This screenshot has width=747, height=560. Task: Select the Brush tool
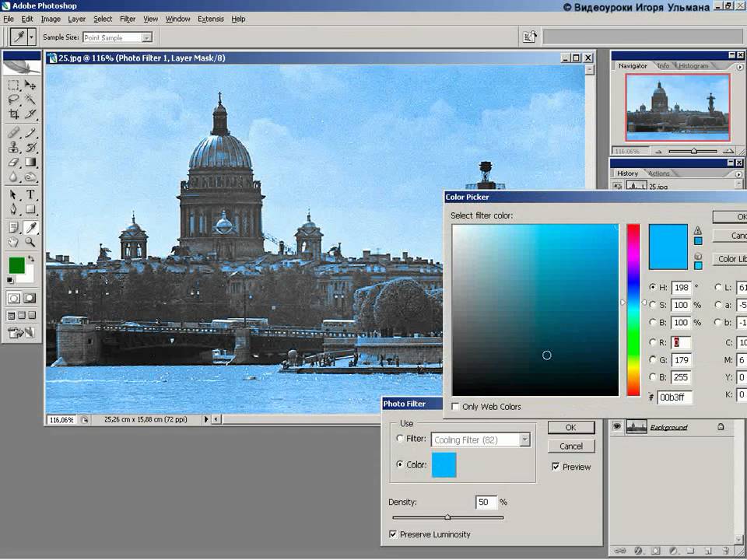click(30, 133)
